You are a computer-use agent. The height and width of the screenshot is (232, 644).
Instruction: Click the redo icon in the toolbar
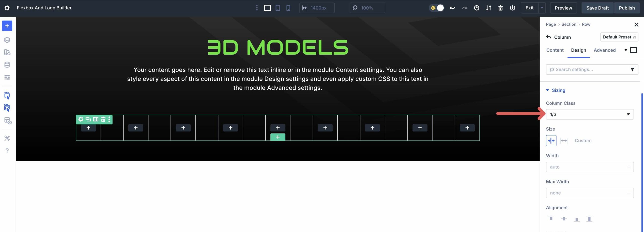pyautogui.click(x=464, y=8)
